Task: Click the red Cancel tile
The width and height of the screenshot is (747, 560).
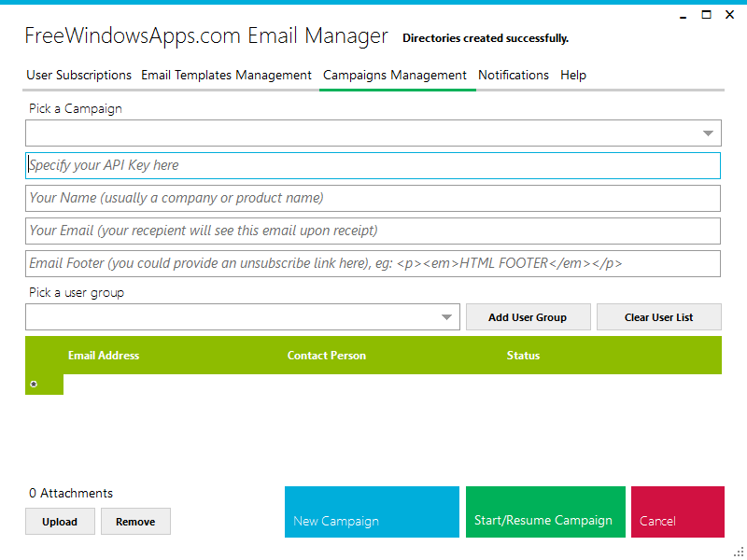Action: click(x=678, y=511)
